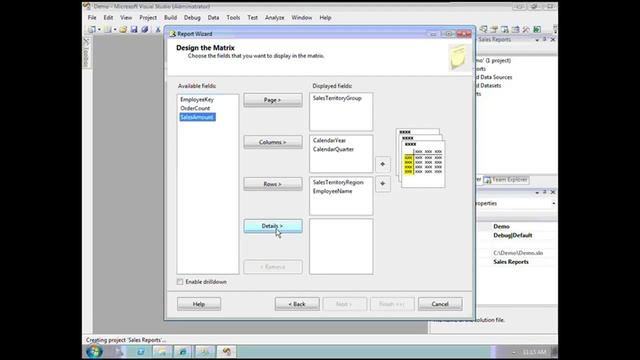Click Open File toolbar icon
Screen dimensions: 640x360
(x=123, y=29)
